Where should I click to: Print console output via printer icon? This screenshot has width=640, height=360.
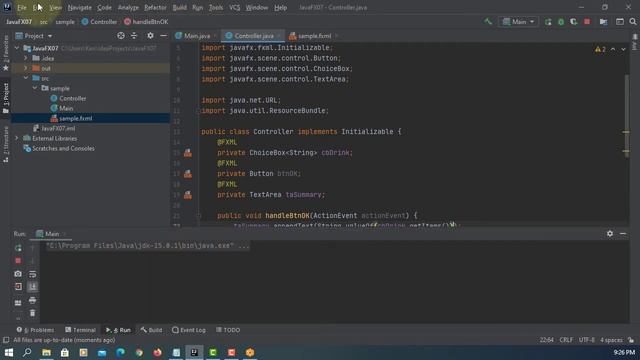(33, 300)
